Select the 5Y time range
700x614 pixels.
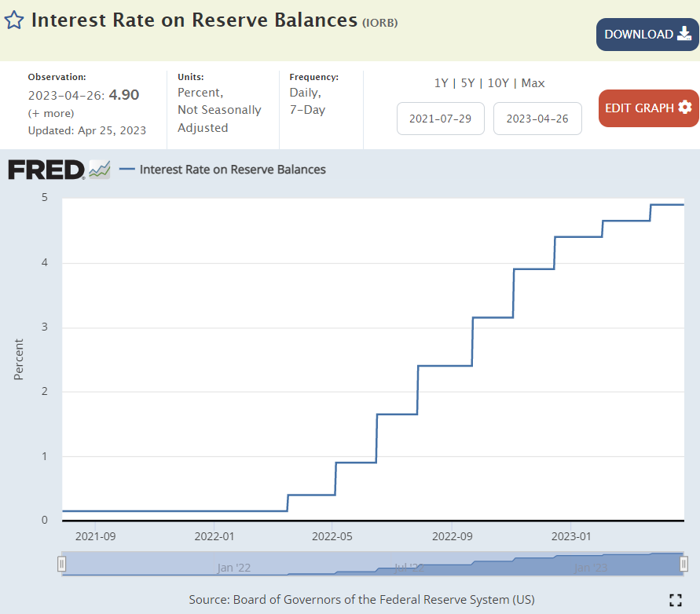coord(467,83)
